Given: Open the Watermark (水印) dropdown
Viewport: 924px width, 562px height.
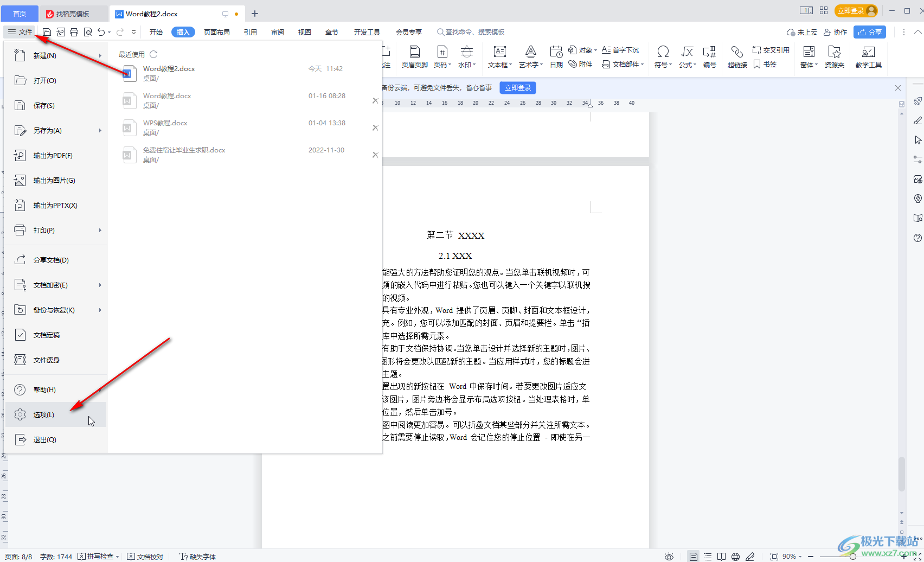Looking at the screenshot, I should [x=466, y=65].
